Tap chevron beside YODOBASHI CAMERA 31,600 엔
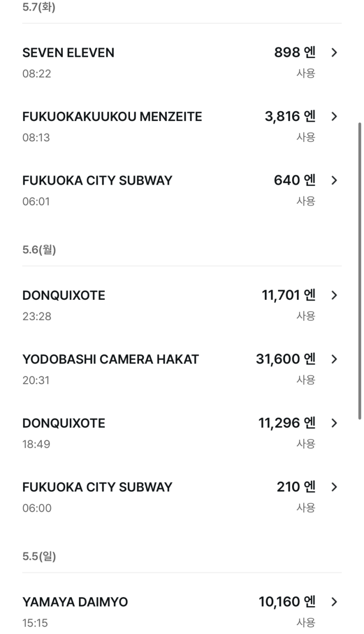This screenshot has height=634, width=364. click(334, 359)
